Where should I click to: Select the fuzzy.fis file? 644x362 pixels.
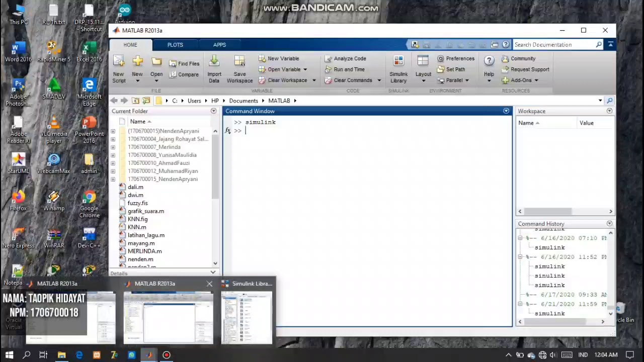[138, 203]
